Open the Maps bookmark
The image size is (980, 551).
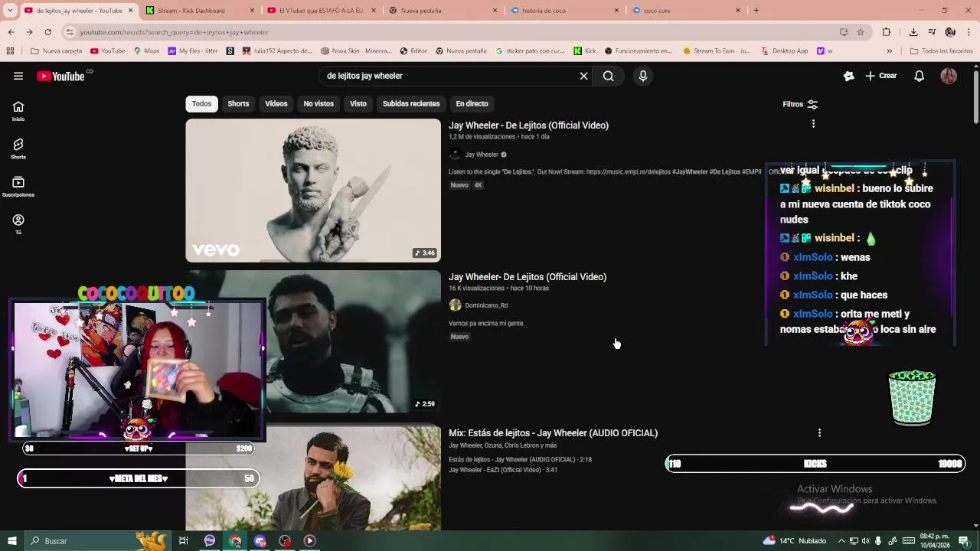click(146, 51)
